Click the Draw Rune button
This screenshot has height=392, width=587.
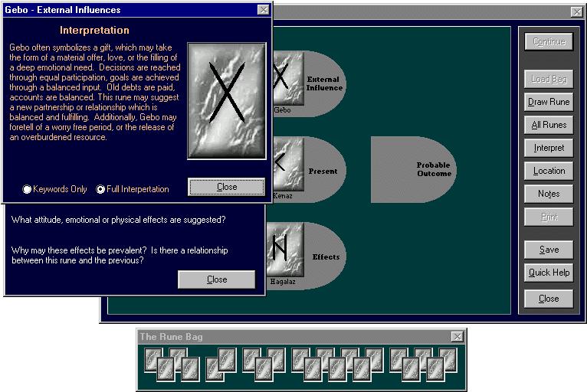(x=549, y=102)
